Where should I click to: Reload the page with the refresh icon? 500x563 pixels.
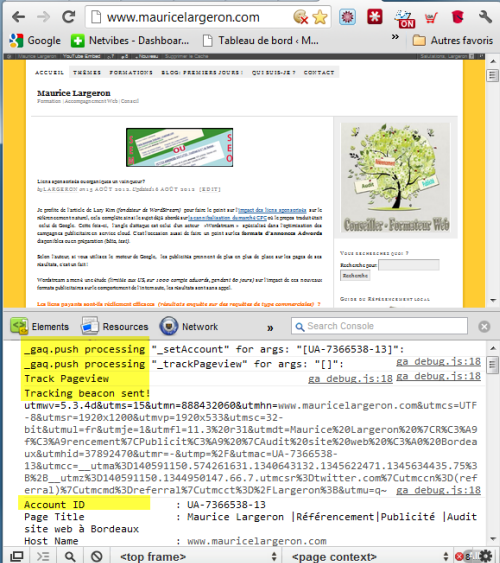tap(68, 17)
